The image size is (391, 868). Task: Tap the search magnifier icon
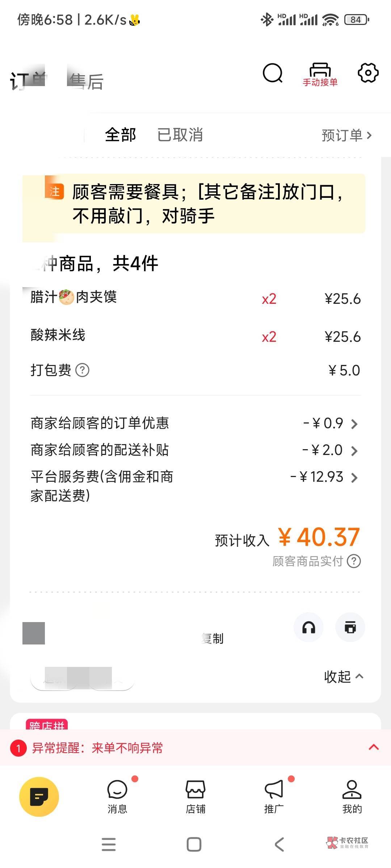pos(272,73)
